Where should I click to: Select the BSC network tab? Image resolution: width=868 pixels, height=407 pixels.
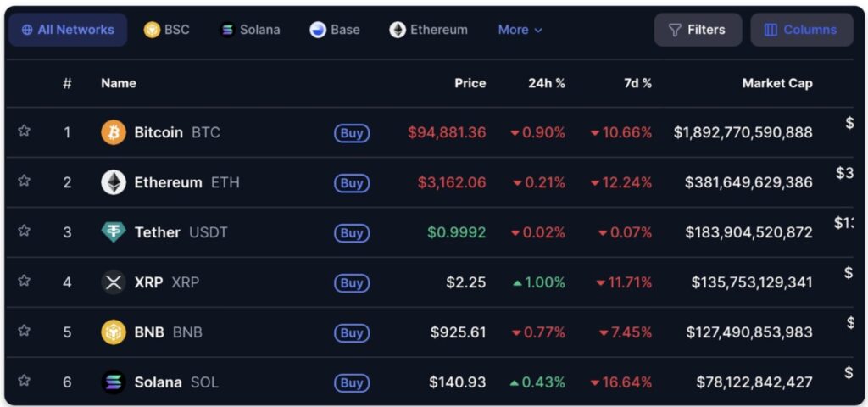(167, 30)
